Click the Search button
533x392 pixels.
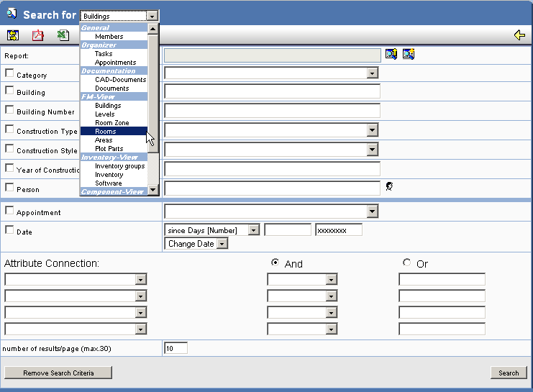tap(509, 373)
